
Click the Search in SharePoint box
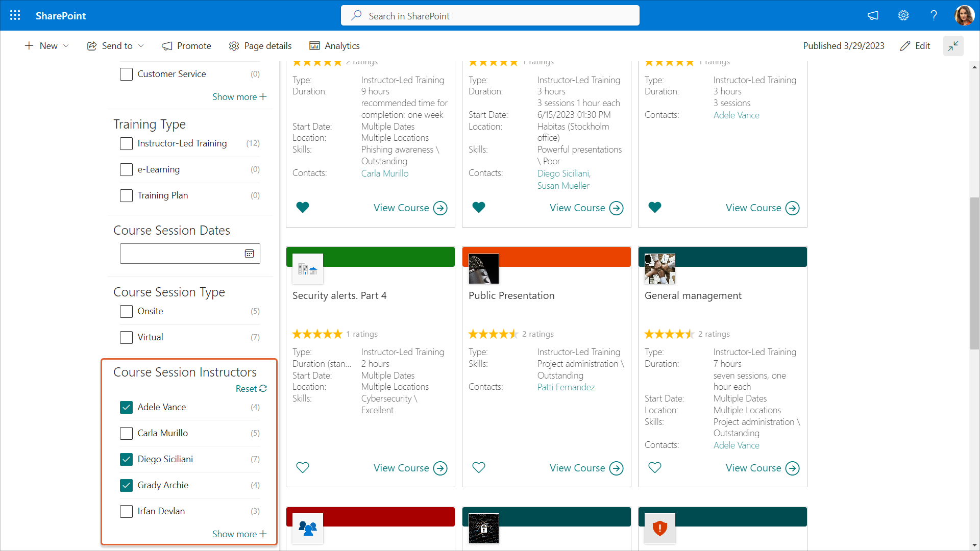pos(490,16)
